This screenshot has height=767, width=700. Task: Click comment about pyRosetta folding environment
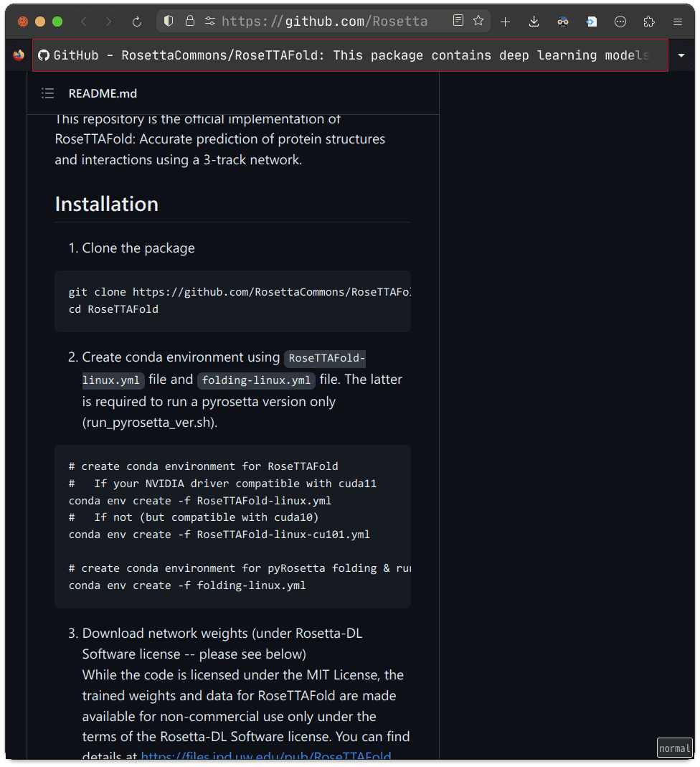(240, 568)
